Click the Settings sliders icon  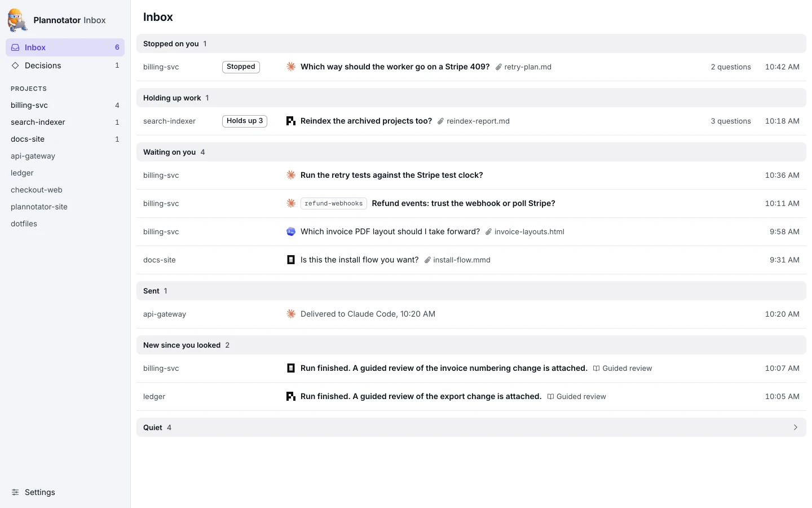tap(15, 492)
